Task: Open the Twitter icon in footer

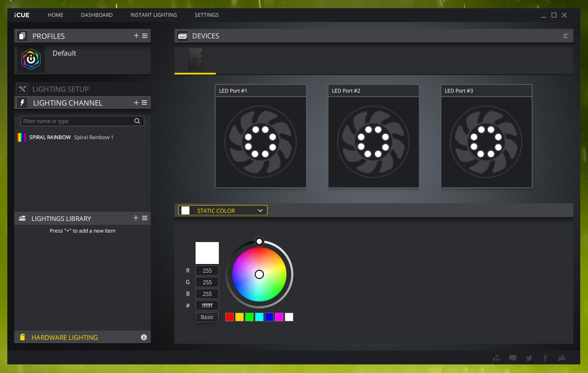Action: tap(529, 358)
